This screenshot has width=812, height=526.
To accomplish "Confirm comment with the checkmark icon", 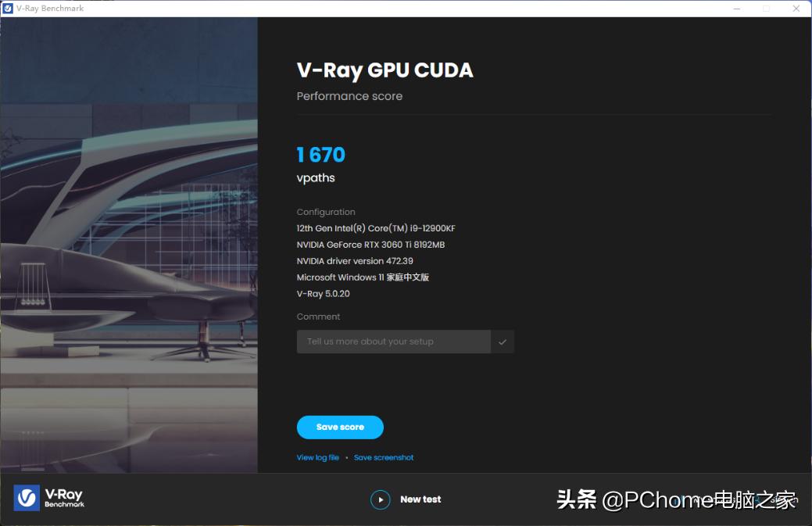I will 503,342.
